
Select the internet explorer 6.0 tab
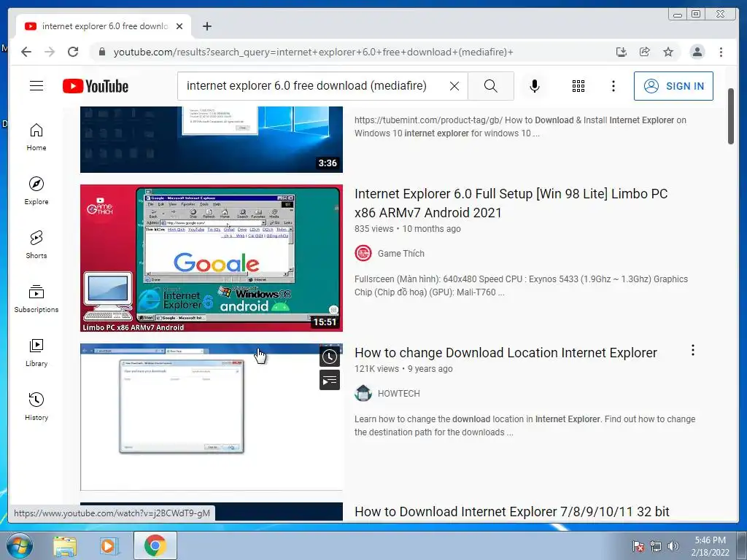point(104,26)
